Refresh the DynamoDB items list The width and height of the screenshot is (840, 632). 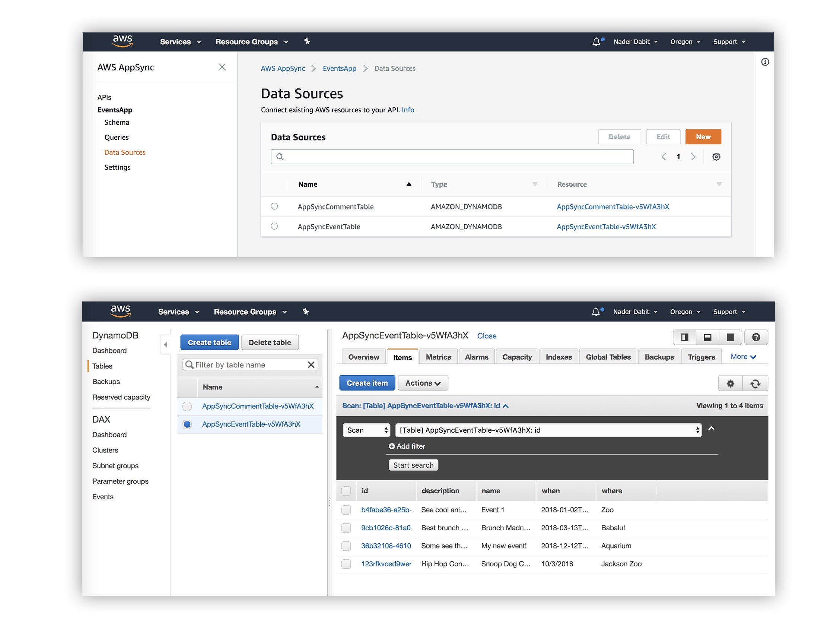pyautogui.click(x=755, y=383)
